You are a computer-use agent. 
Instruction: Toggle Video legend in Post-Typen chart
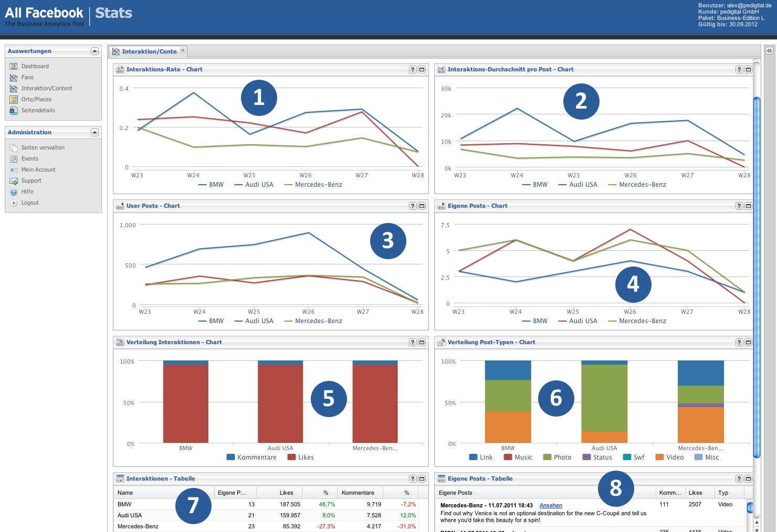coord(670,457)
